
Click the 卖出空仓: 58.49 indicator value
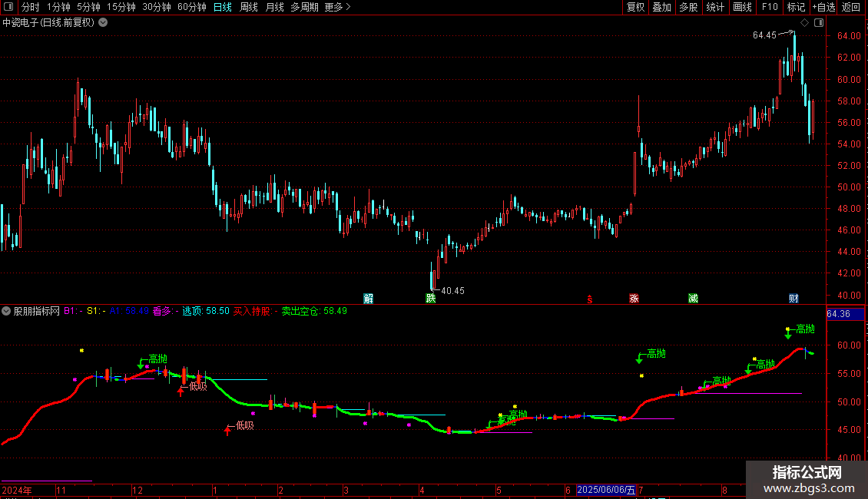point(314,311)
